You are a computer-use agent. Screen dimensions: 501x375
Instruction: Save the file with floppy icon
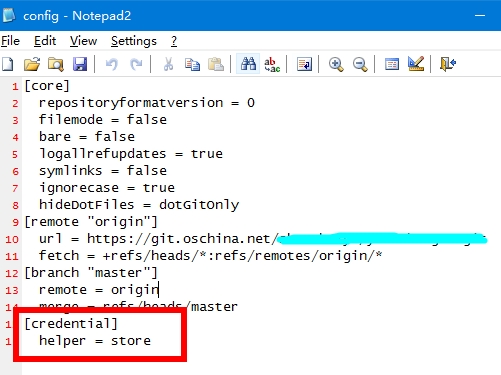coord(80,64)
